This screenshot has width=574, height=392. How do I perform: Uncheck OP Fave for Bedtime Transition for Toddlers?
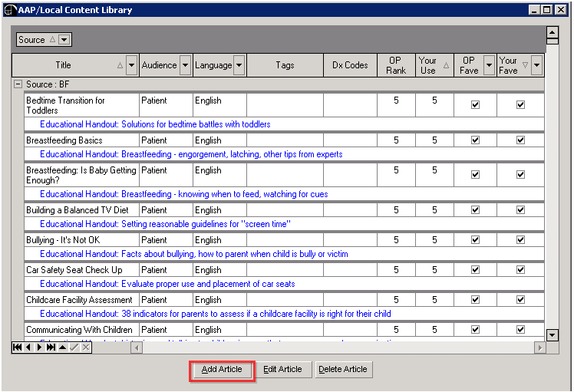[x=475, y=104]
